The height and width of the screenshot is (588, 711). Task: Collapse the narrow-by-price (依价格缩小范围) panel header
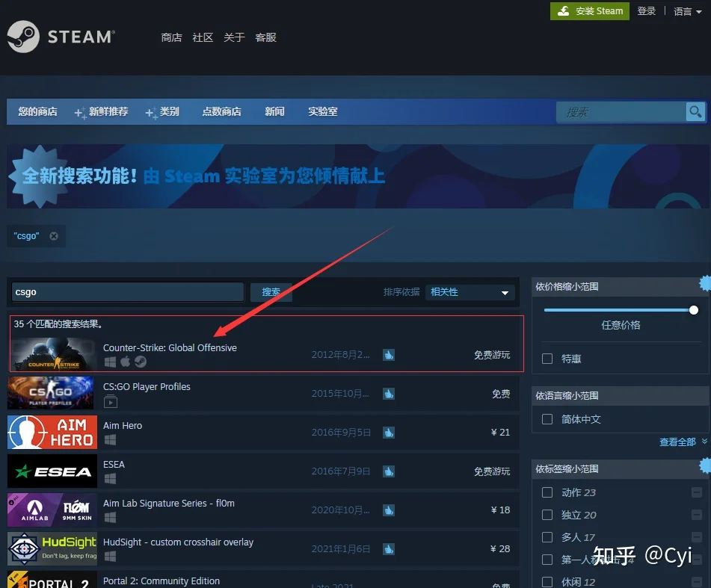pos(621,287)
